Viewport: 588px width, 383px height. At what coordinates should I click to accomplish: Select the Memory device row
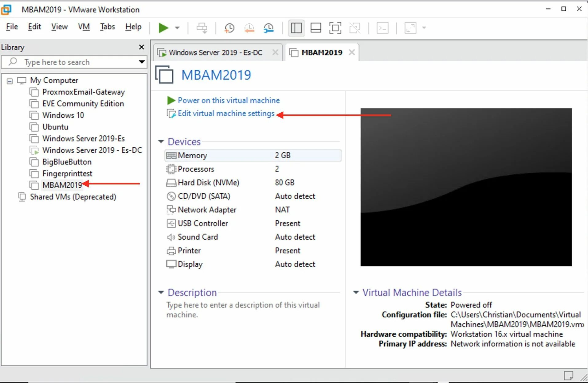pyautogui.click(x=253, y=155)
